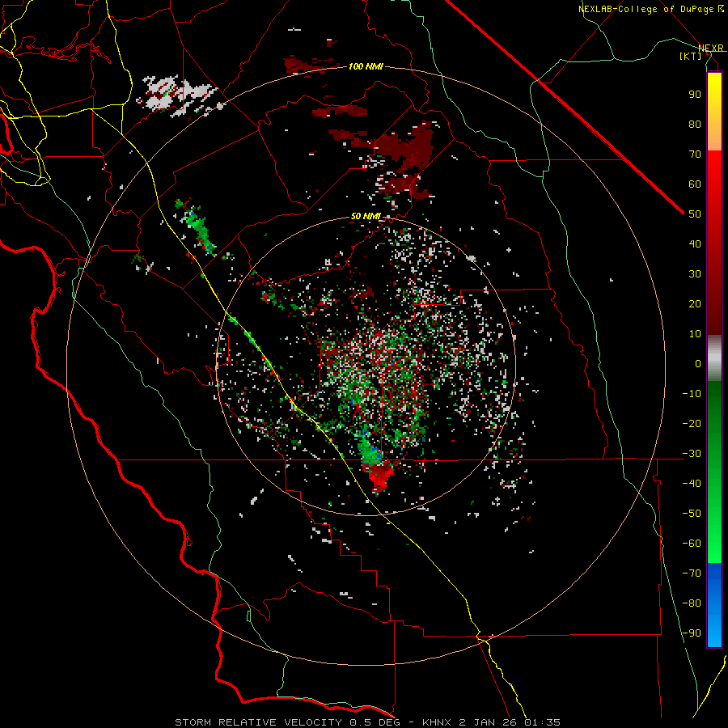Click the -90 value on the velocity scale
The image size is (728, 728).
coord(692,633)
